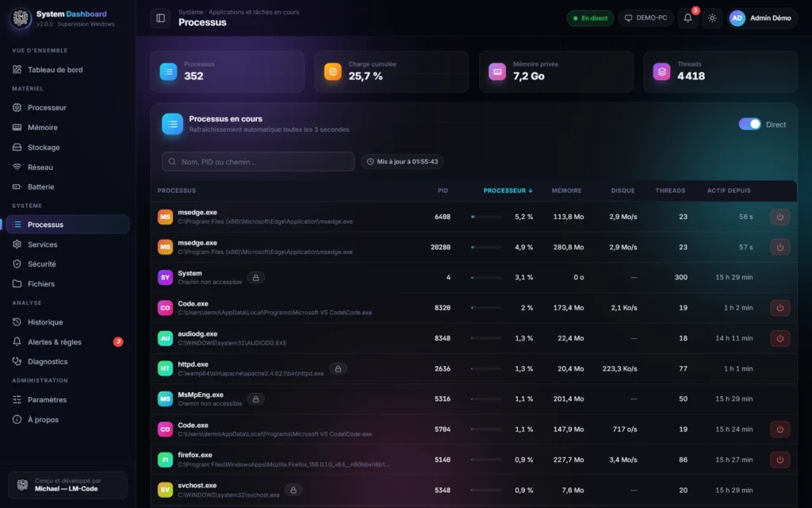Screen dimensions: 812x508
Task: Open the Historique sidebar item
Action: pos(68,322)
